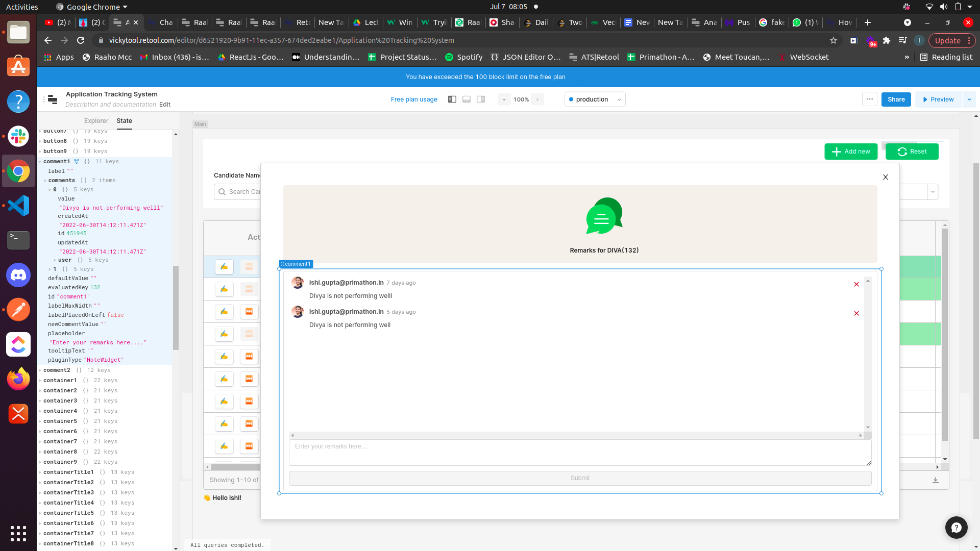
Task: Open the Activities overview
Action: pyautogui.click(x=22, y=7)
